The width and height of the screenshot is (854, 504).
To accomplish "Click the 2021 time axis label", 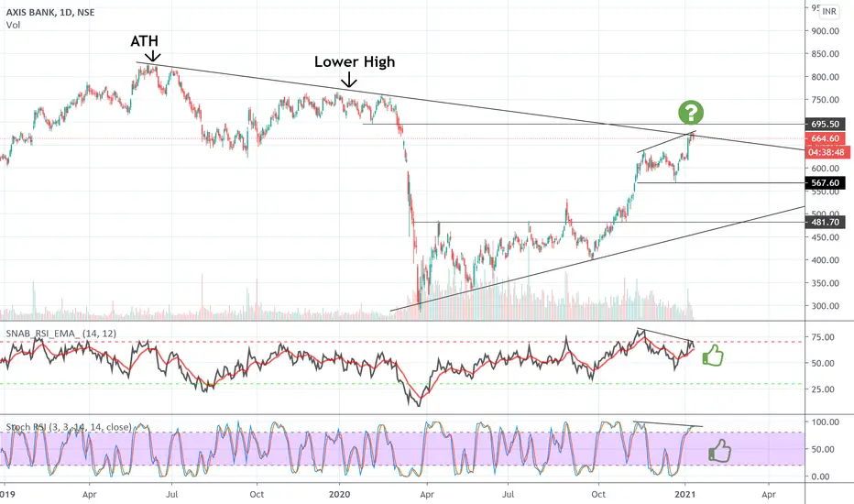I will (x=684, y=495).
